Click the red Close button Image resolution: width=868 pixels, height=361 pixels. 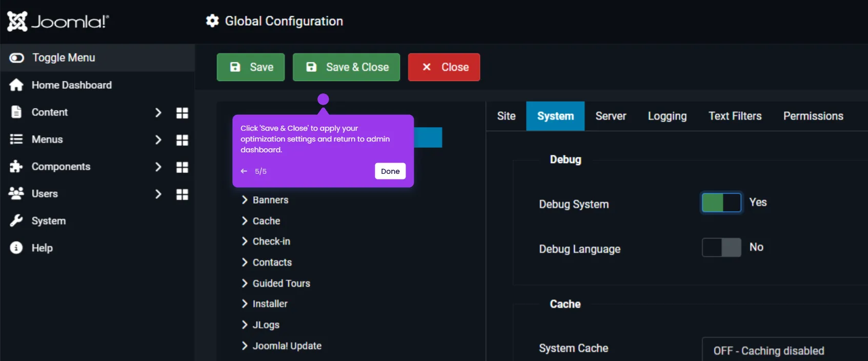click(444, 67)
